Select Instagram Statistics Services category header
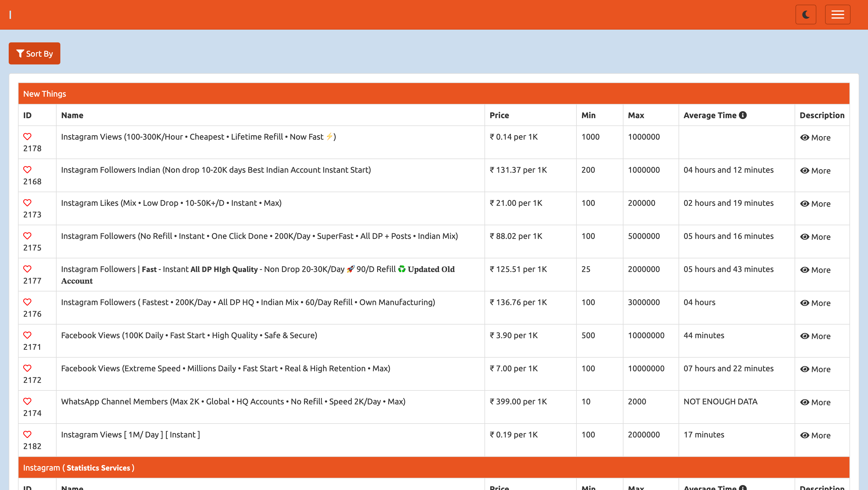This screenshot has height=490, width=868. coord(79,468)
